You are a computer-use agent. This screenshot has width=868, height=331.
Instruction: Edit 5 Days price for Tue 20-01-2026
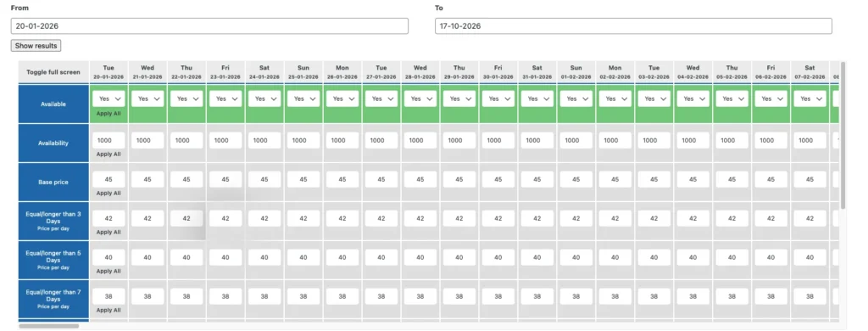pos(108,257)
